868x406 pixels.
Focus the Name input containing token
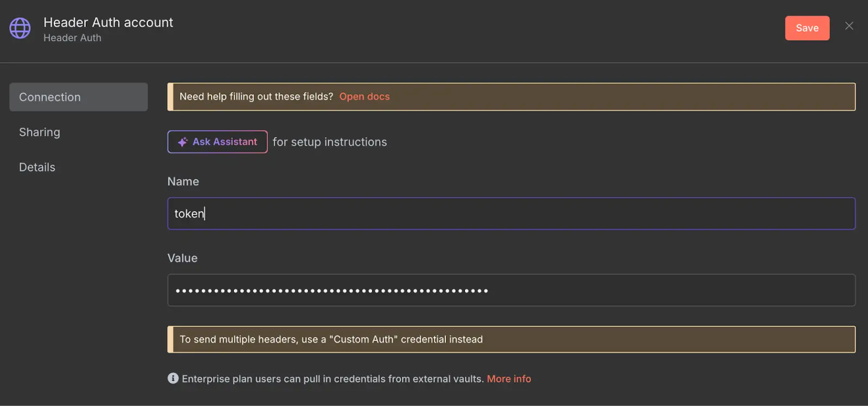[510, 214]
